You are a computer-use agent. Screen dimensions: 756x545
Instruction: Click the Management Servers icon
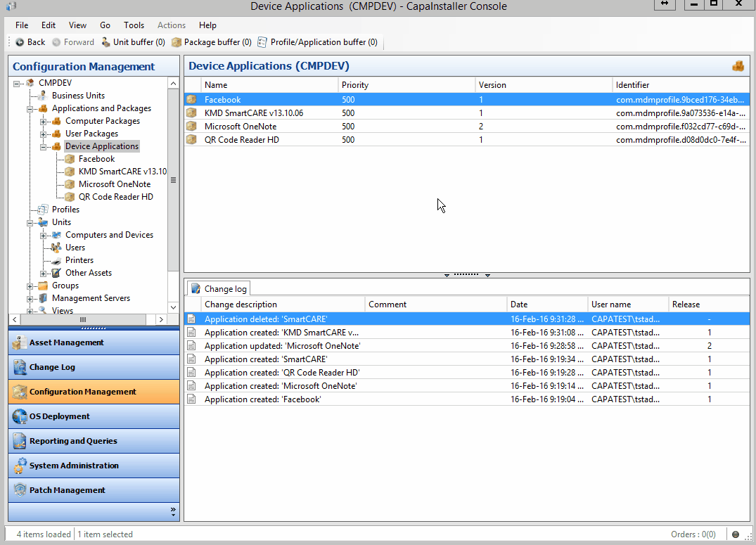coord(43,298)
